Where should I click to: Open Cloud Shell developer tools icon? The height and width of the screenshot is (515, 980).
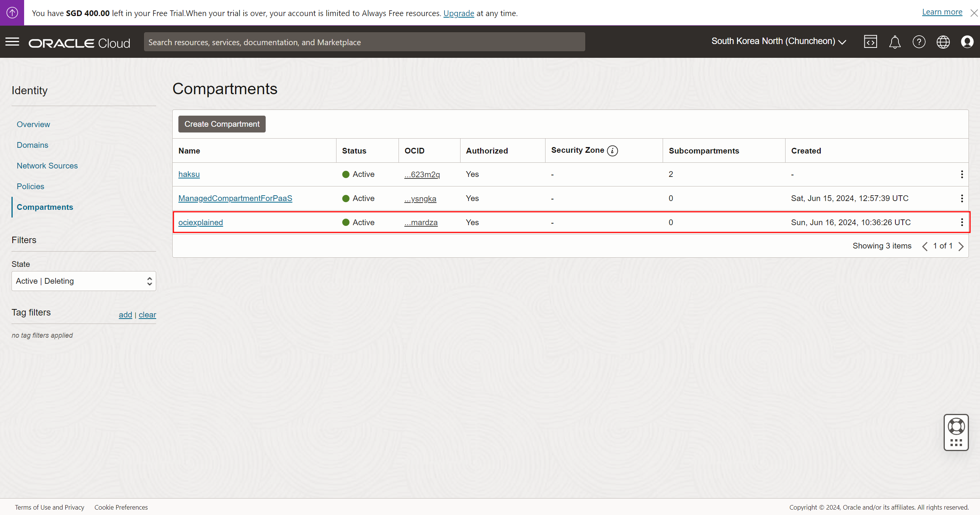point(870,42)
